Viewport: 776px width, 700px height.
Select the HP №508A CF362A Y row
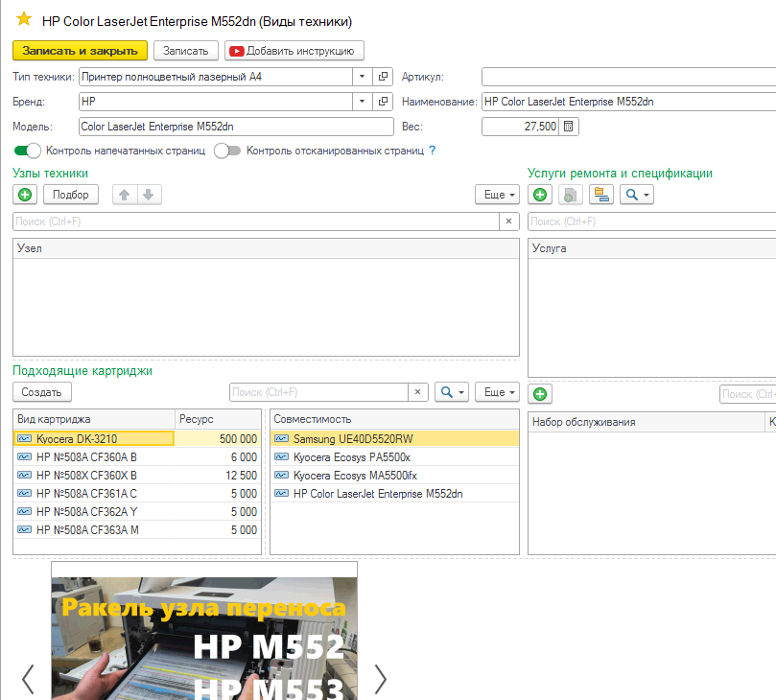coord(137,512)
